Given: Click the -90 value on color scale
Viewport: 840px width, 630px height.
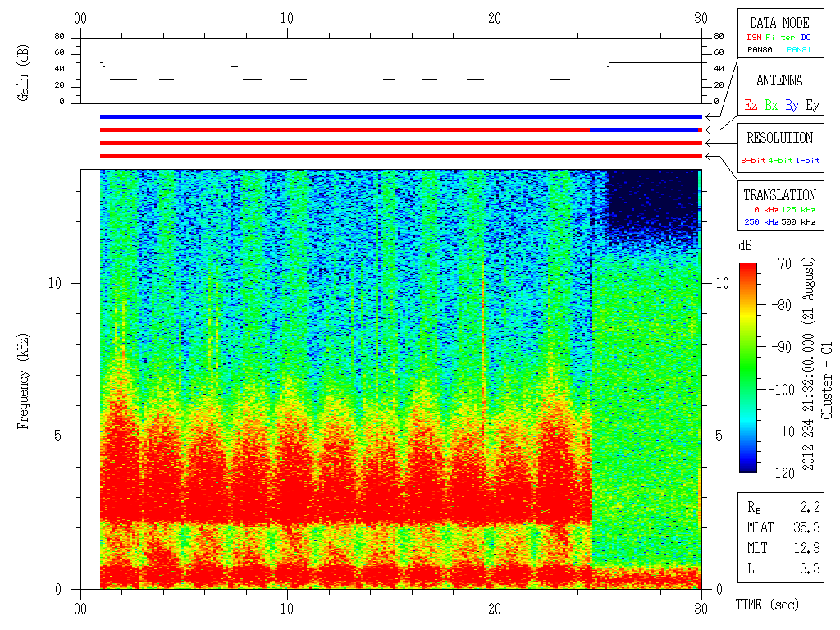Looking at the screenshot, I should point(782,347).
